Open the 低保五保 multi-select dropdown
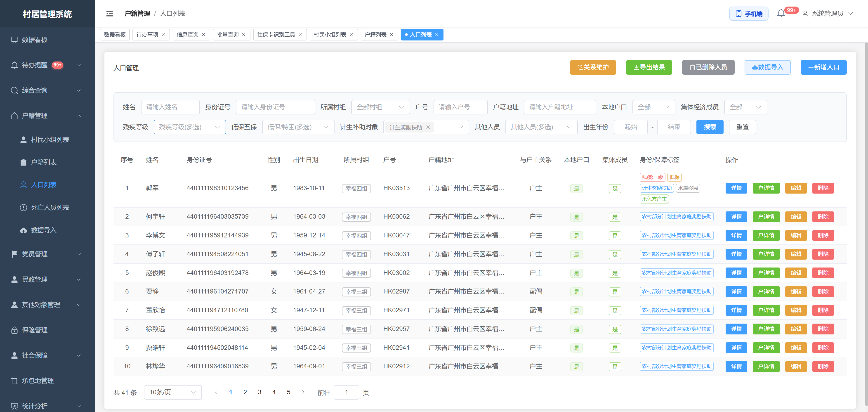The height and width of the screenshot is (412, 868). [x=298, y=127]
